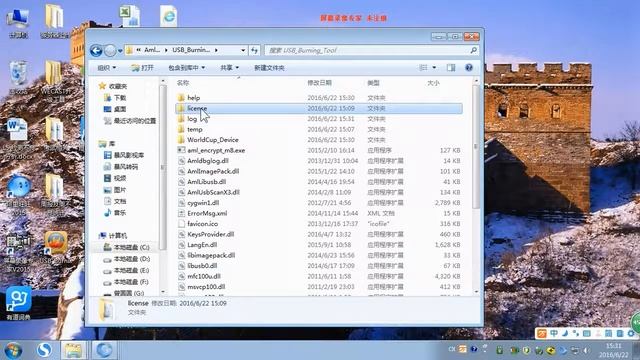Open the recent locations dropdown beside forward arrow
Image resolution: width=640 pixels, height=360 pixels.
[120, 51]
